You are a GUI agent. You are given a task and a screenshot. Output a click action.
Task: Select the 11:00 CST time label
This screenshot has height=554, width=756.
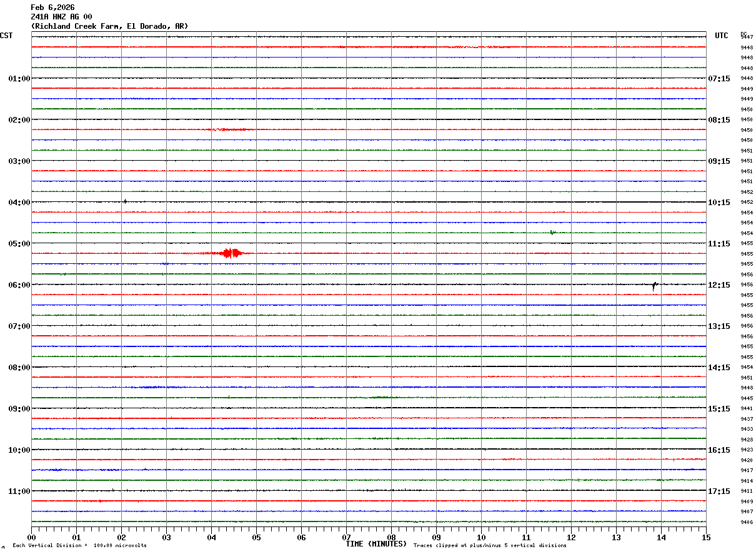click(19, 491)
